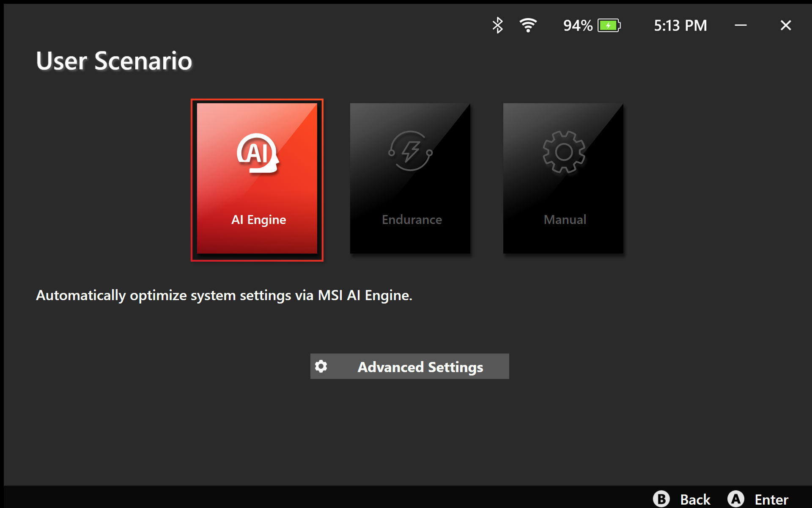Click the 94% battery percentage text
This screenshot has width=812, height=508.
(x=577, y=25)
